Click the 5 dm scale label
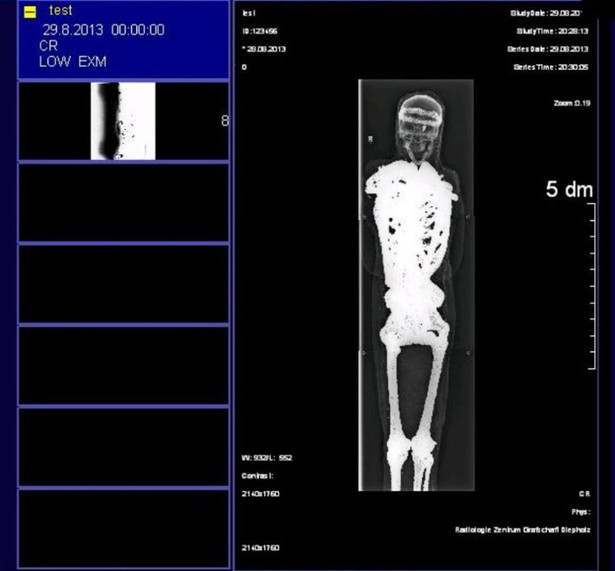This screenshot has width=615, height=571. coord(569,190)
